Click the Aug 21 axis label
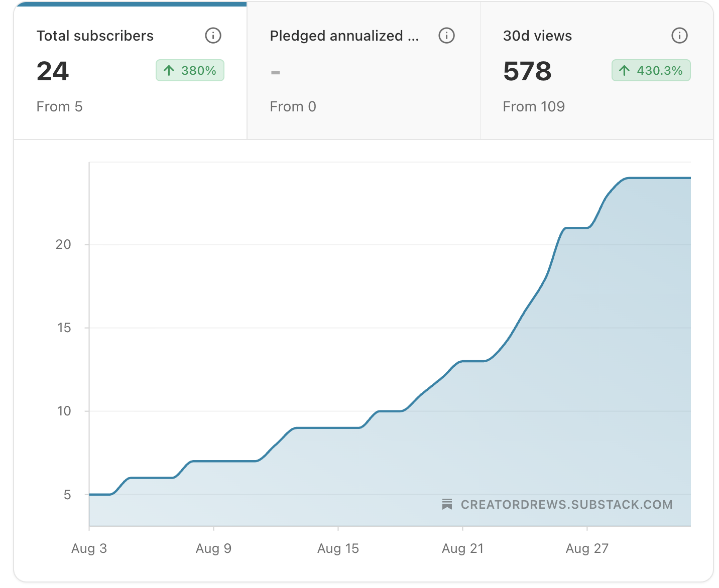 462,548
